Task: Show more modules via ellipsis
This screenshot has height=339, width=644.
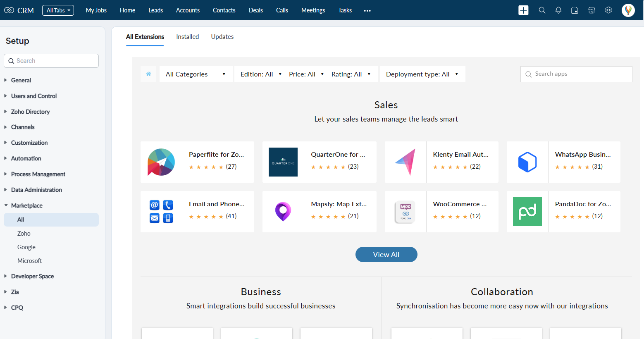Action: (x=367, y=11)
